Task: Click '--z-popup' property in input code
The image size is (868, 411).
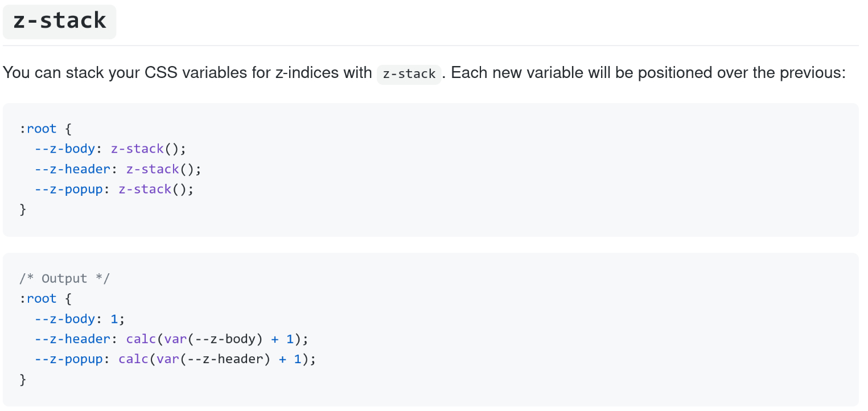Action: [68, 190]
